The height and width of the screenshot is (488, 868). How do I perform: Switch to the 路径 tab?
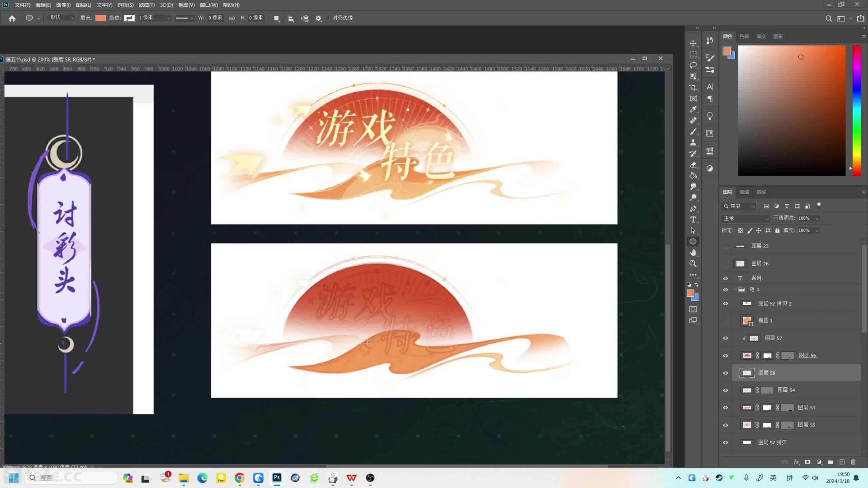click(761, 192)
